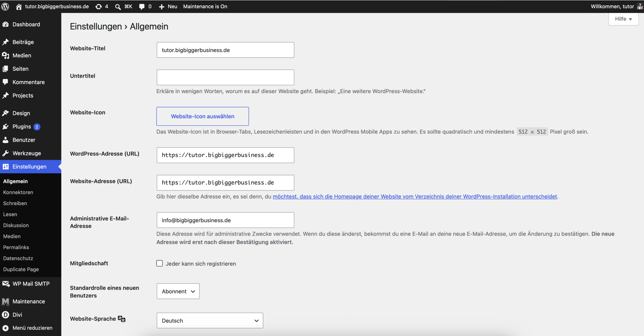This screenshot has width=644, height=336.
Task: Click the Einstellungen › Allgemein heading
Action: pyautogui.click(x=119, y=26)
